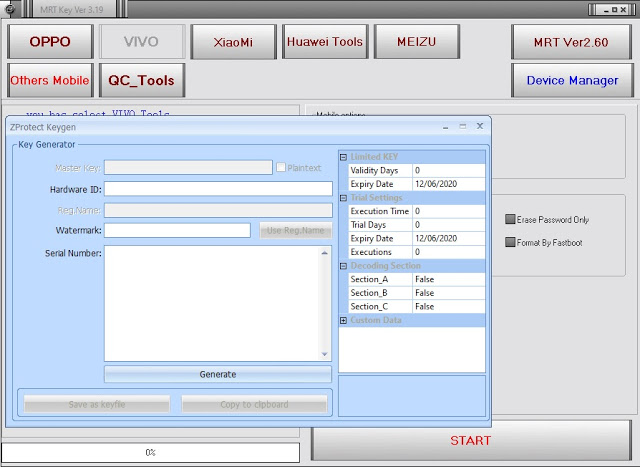Select Trial Settings Expiry Date value
The image size is (640, 467).
coord(449,238)
